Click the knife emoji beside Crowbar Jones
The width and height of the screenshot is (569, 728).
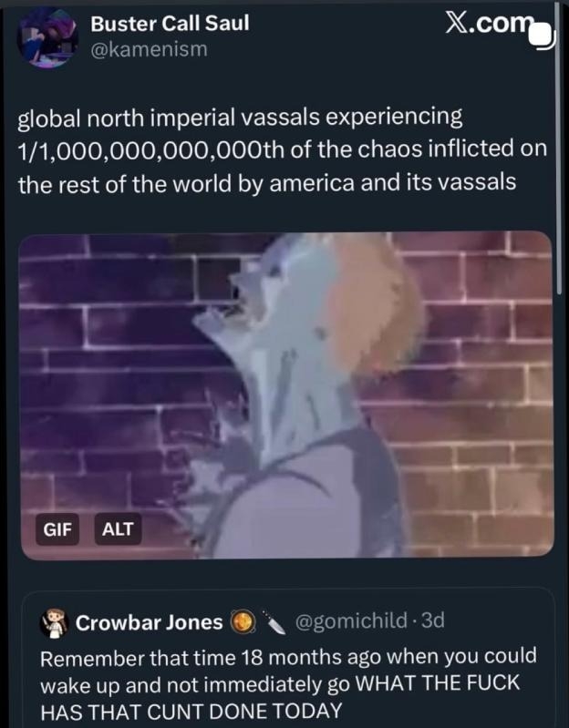point(274,622)
